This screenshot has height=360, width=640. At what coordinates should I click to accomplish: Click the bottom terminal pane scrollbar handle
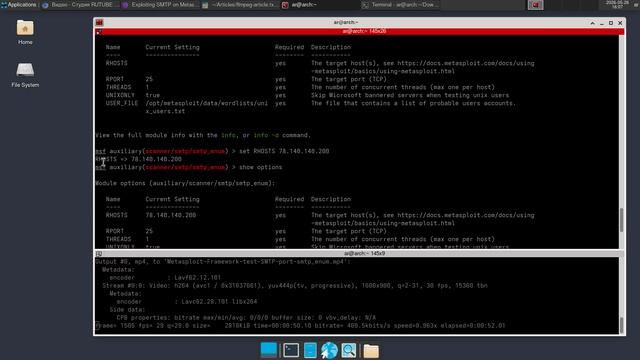(622, 325)
